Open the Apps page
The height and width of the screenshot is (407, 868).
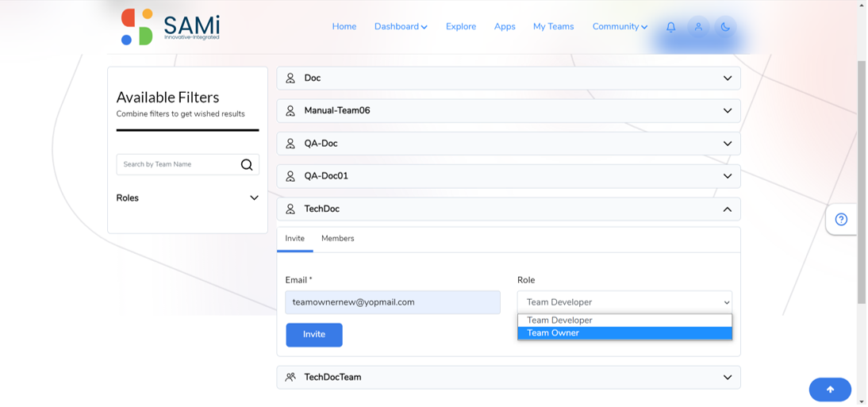[x=505, y=27]
